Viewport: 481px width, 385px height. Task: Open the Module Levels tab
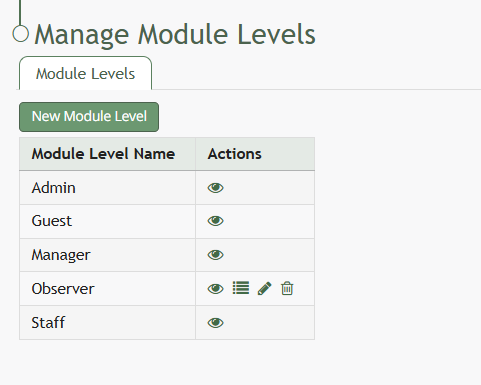coord(86,73)
